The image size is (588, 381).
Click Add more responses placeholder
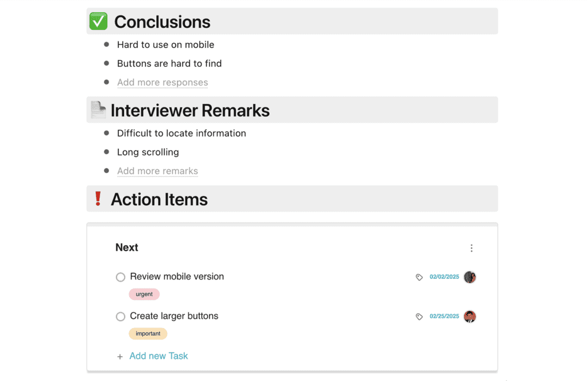coord(163,82)
